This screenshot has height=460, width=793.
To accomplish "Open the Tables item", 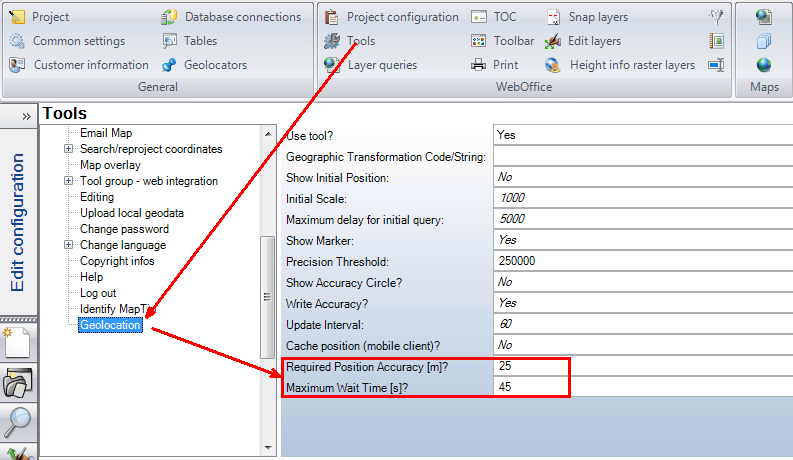I will point(190,41).
